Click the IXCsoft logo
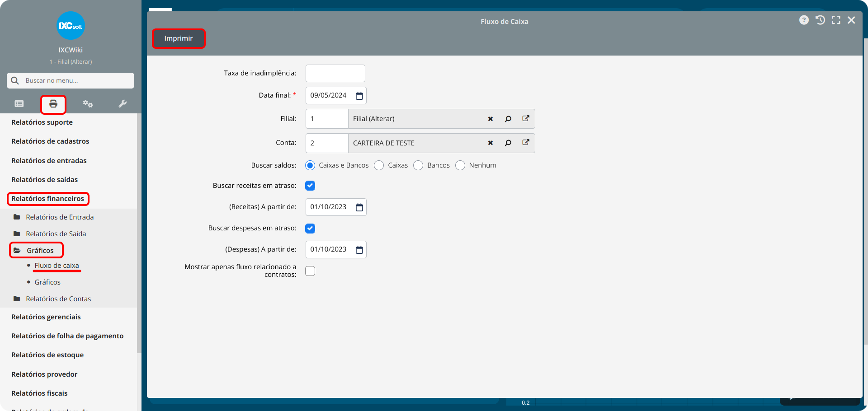Viewport: 868px width, 411px height. (x=71, y=26)
